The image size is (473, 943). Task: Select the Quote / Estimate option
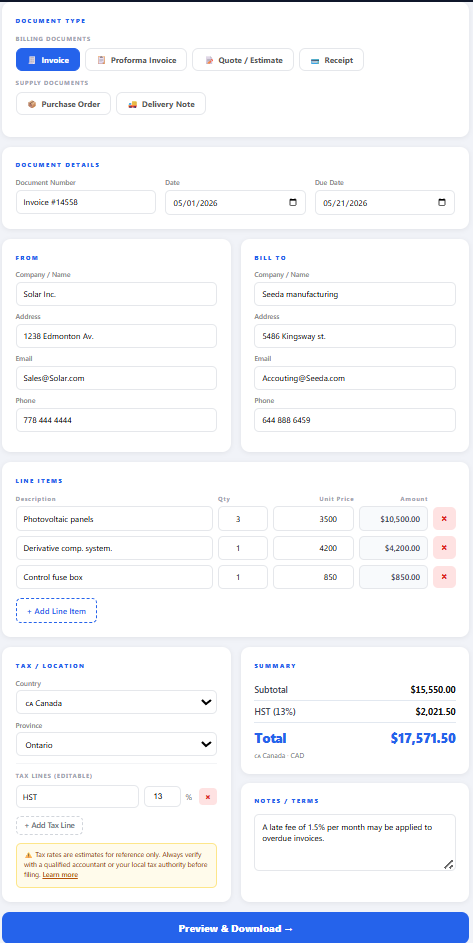[243, 60]
